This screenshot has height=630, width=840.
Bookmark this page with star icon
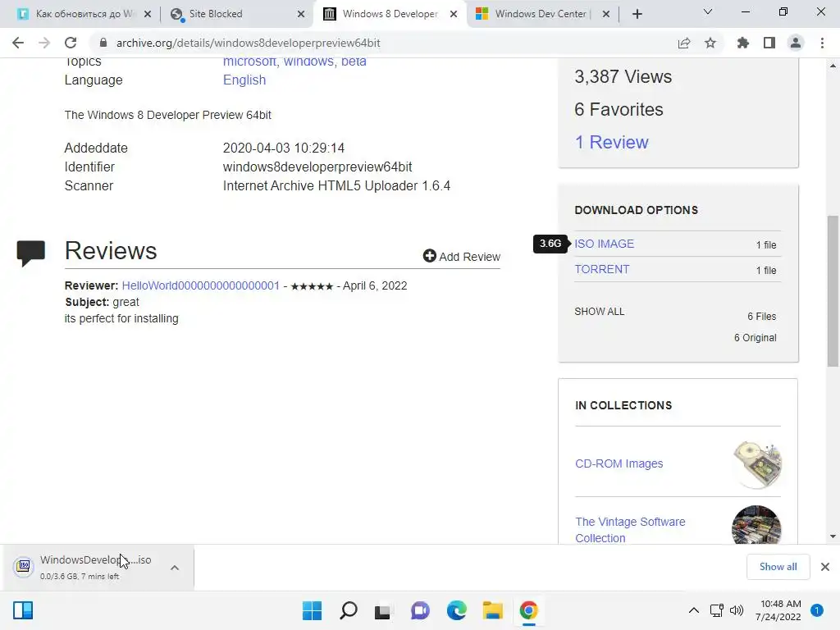pos(710,43)
